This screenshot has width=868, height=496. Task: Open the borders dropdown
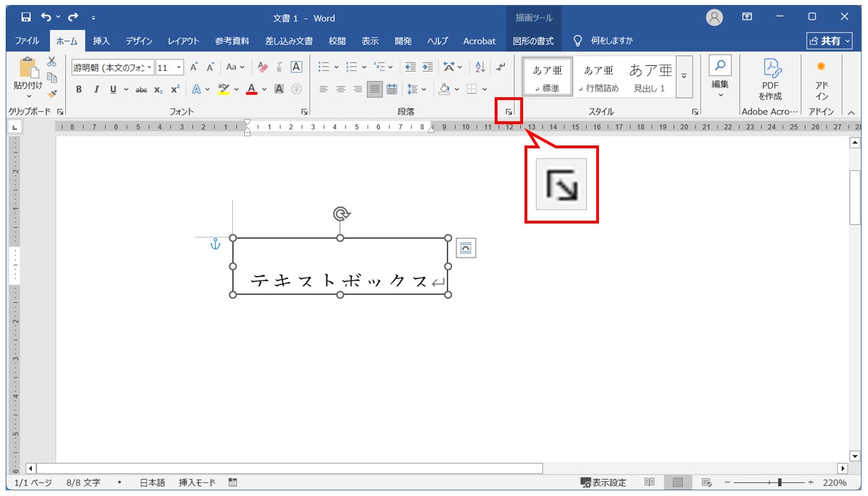pyautogui.click(x=484, y=89)
